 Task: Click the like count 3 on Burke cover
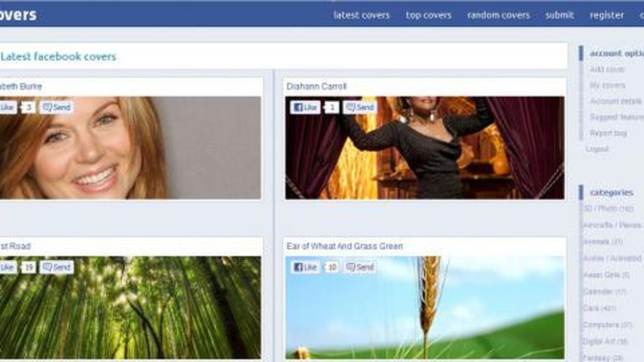click(29, 107)
